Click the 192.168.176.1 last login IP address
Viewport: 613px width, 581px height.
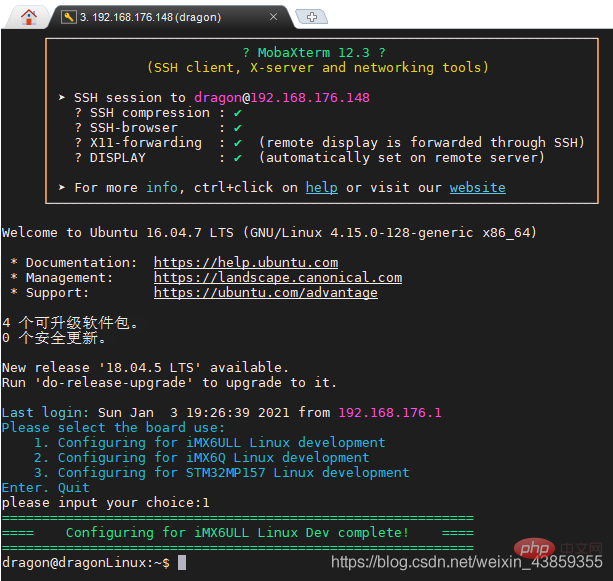click(x=390, y=412)
